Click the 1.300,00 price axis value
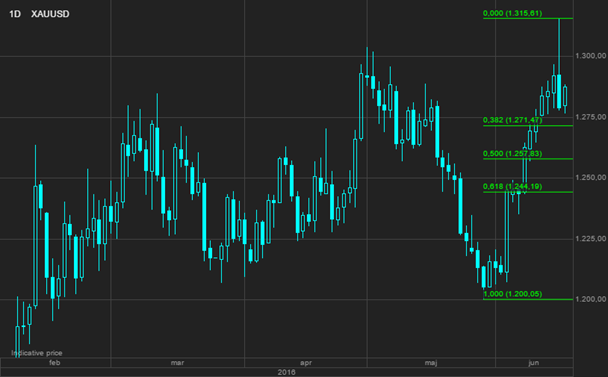 (x=591, y=56)
